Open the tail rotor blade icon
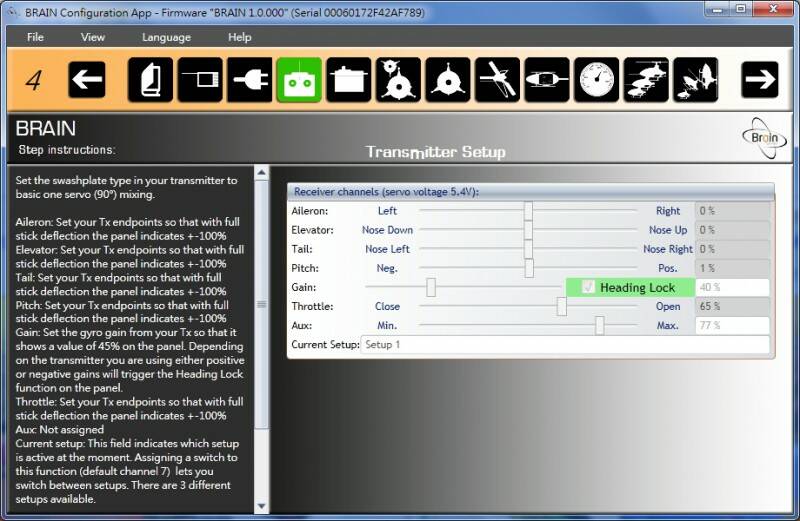The width and height of the screenshot is (800, 521). (497, 80)
